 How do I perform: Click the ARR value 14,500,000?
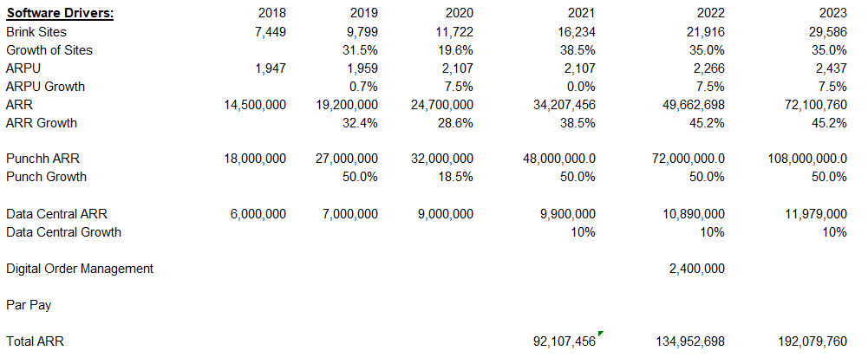255,105
